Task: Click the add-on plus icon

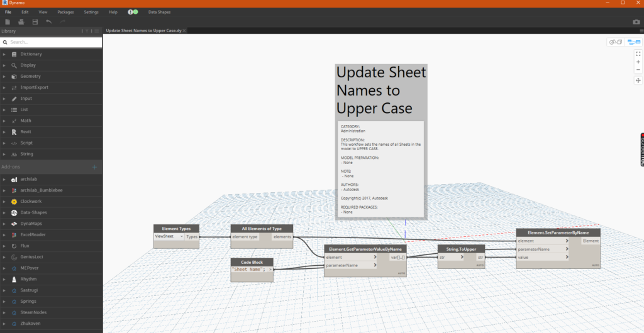Action: click(x=94, y=167)
